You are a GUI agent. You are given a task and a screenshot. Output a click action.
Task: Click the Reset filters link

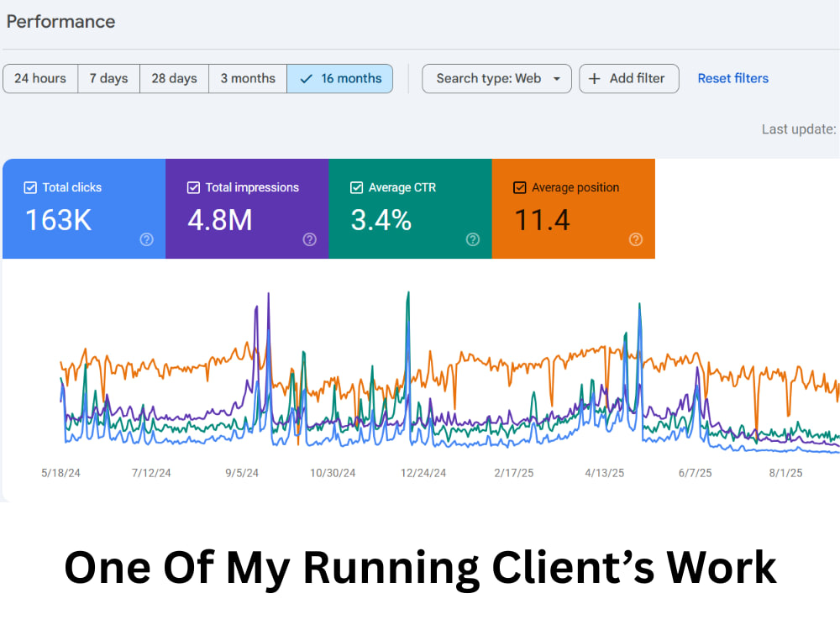[x=732, y=79]
